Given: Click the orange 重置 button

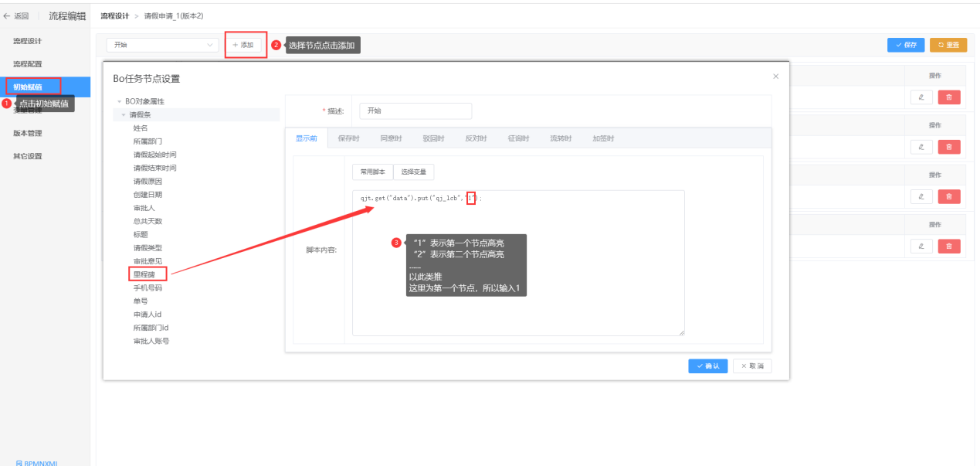Looking at the screenshot, I should tap(948, 45).
